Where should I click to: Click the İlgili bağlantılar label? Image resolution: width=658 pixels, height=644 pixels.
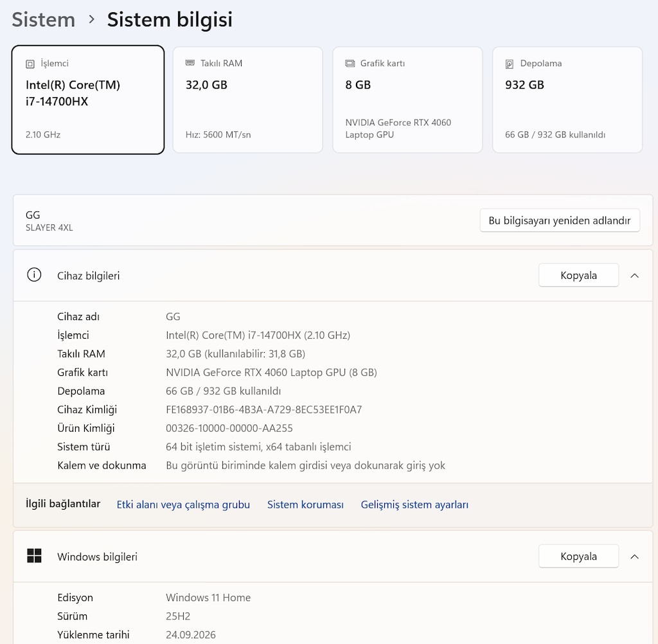pyautogui.click(x=63, y=504)
